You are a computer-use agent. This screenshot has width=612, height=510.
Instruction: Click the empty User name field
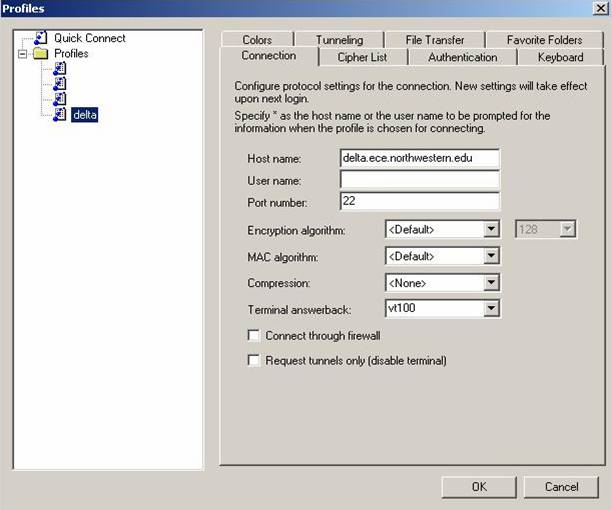coord(420,180)
